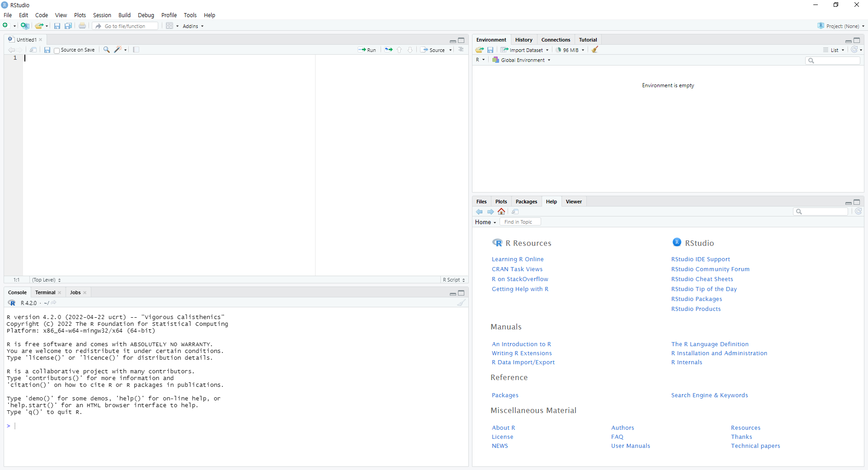Clear environment objects with broom icon
This screenshot has width=868, height=470.
pyautogui.click(x=595, y=50)
